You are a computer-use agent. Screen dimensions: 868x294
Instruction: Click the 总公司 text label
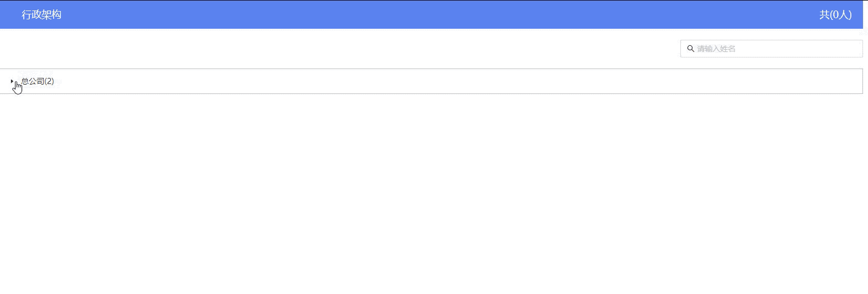pyautogui.click(x=33, y=81)
